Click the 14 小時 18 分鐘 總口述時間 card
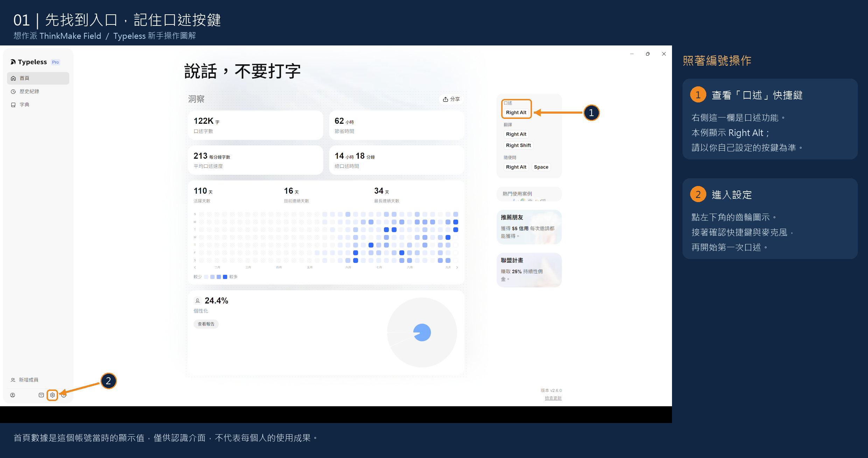 397,160
